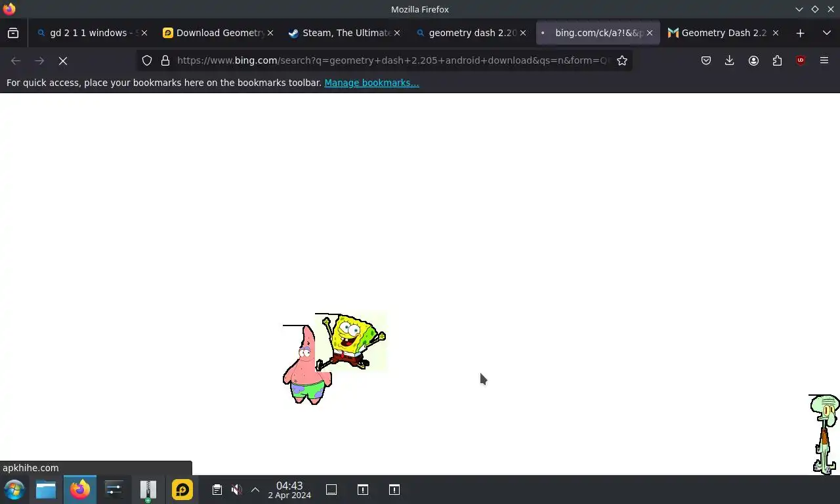Image resolution: width=840 pixels, height=504 pixels.
Task: View site security padlock information
Action: coord(165,60)
